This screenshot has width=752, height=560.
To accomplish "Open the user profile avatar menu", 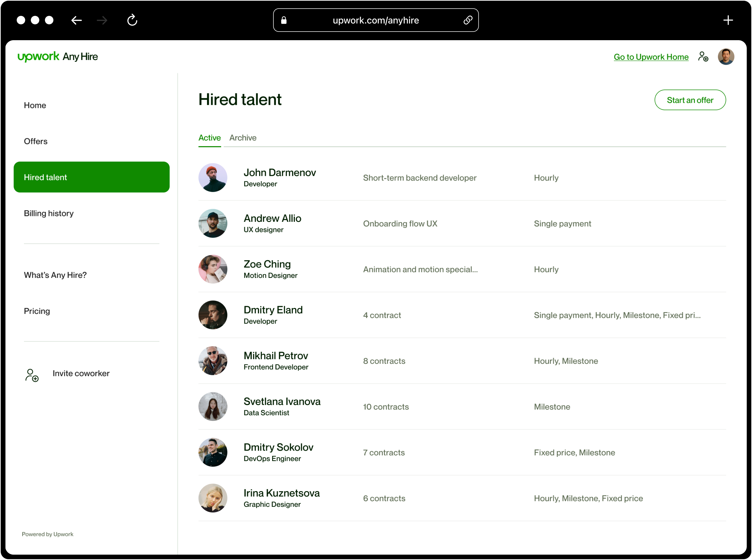I will [x=726, y=57].
